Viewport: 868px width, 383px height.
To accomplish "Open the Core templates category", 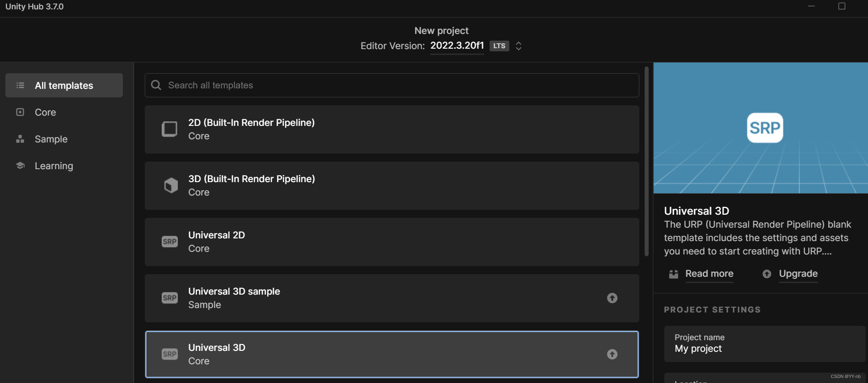I will tap(45, 112).
